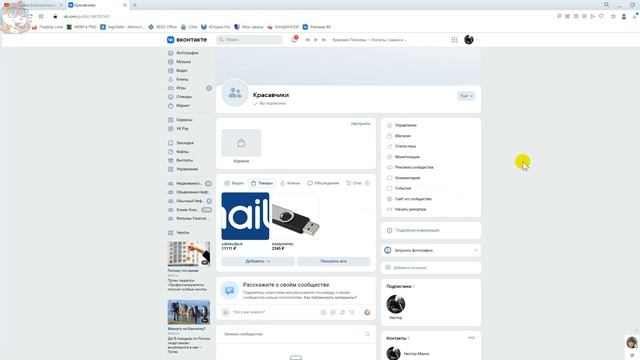640x360 pixels.
Task: Open Закладки in the left sidebar
Action: [x=181, y=143]
